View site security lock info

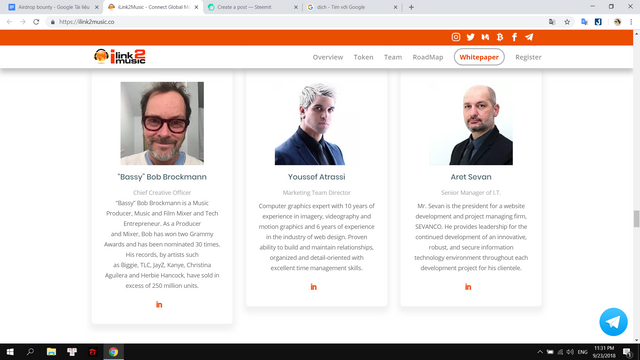click(52, 22)
